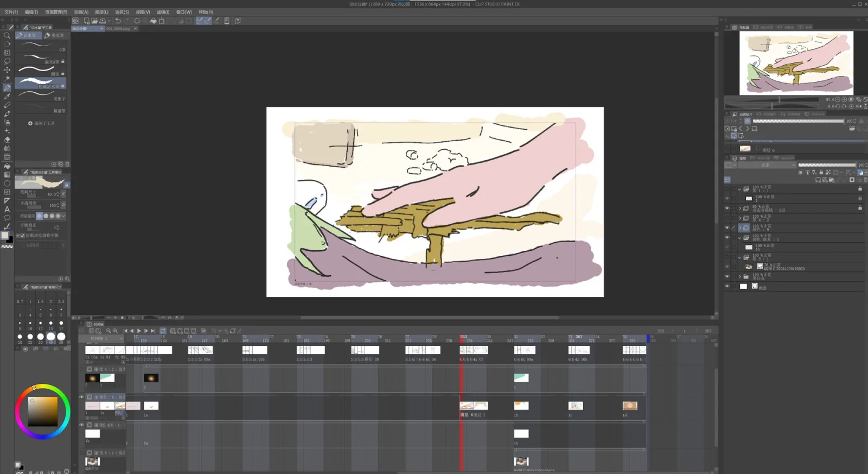Jump to the first frame in timeline
The image size is (868, 474).
click(125, 331)
